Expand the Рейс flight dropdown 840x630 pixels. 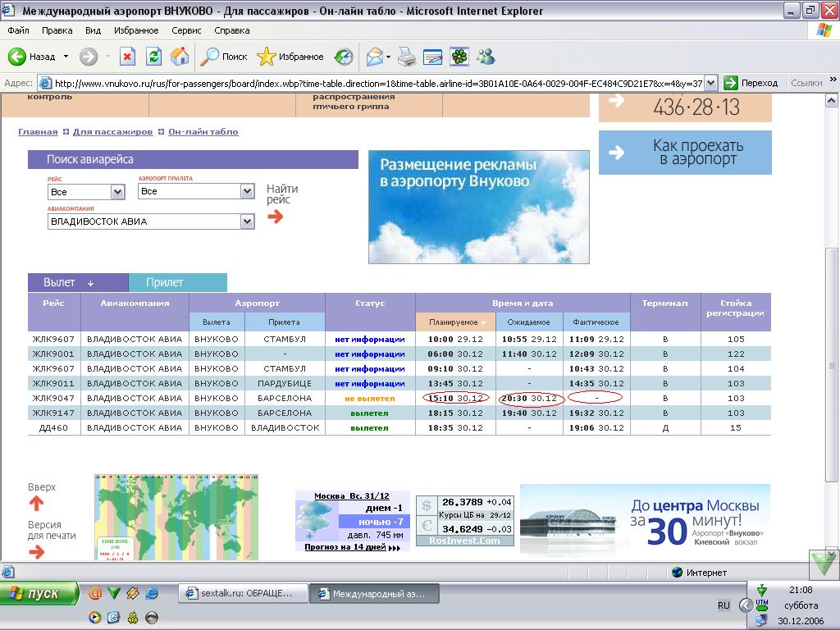(117, 192)
